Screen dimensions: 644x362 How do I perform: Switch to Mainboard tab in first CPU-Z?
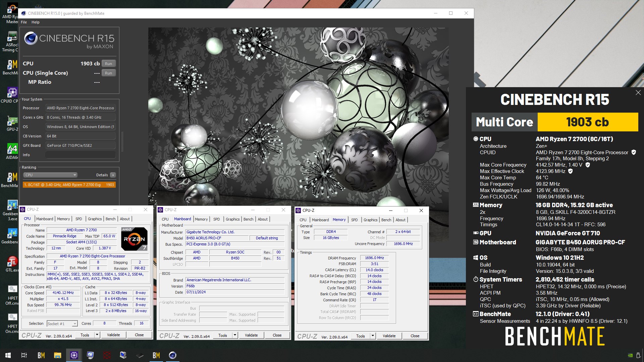(45, 219)
